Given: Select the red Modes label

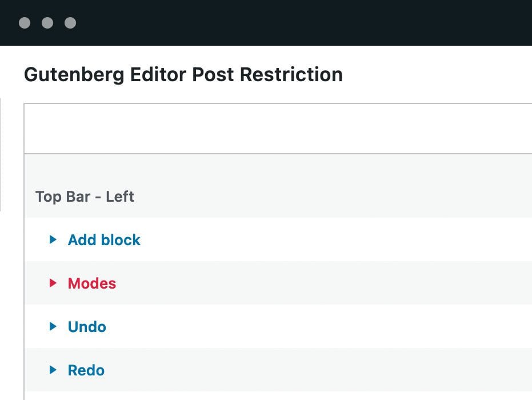Looking at the screenshot, I should pos(92,283).
